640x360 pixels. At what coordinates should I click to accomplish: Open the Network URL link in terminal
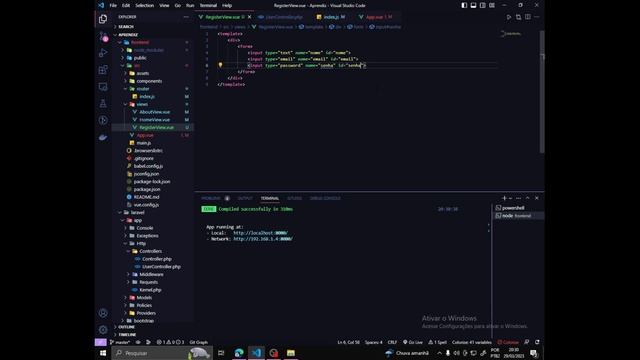click(x=263, y=239)
